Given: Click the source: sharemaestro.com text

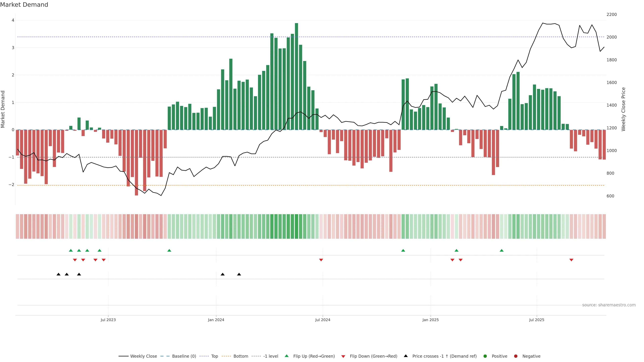Looking at the screenshot, I should pos(609,305).
